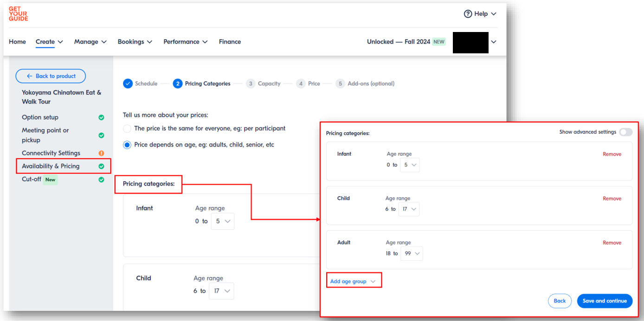Click the green check beside Option setup

point(101,117)
